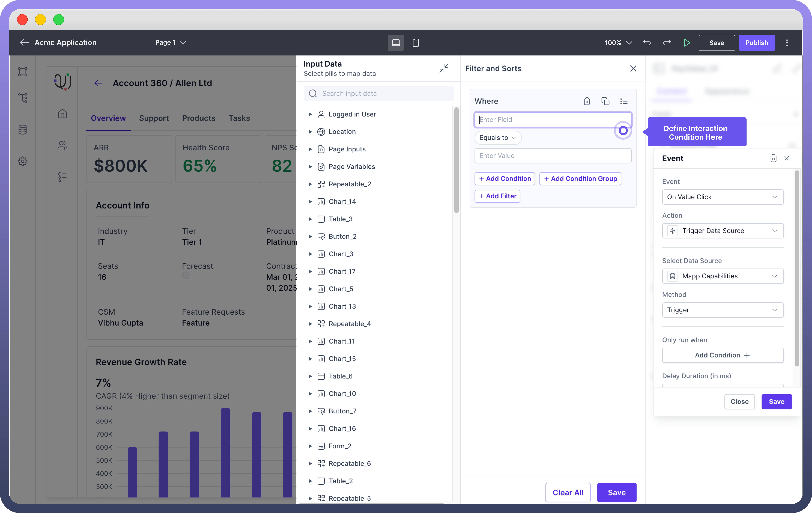Screen dimensions: 812x513
Task: Delete the Event using trash icon
Action: (x=773, y=158)
